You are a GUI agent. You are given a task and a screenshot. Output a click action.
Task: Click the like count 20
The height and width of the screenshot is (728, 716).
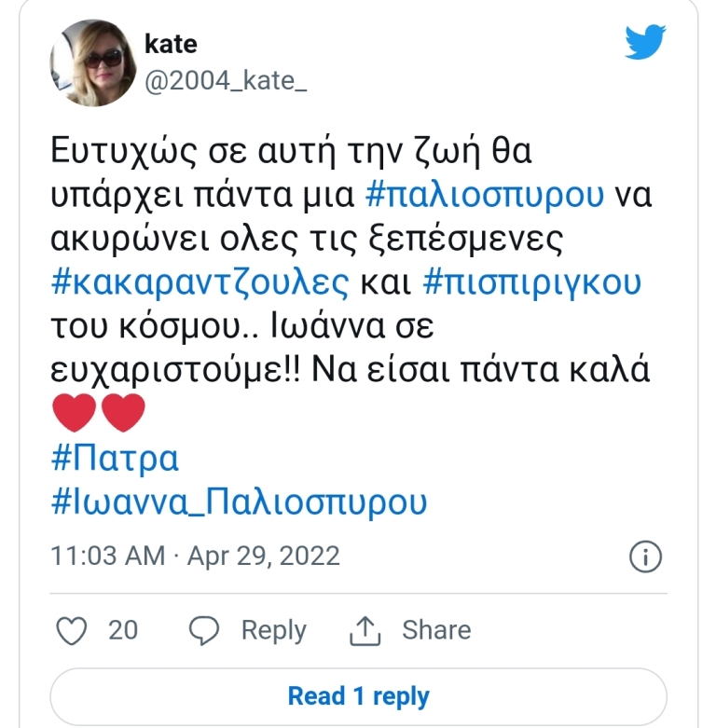123,630
